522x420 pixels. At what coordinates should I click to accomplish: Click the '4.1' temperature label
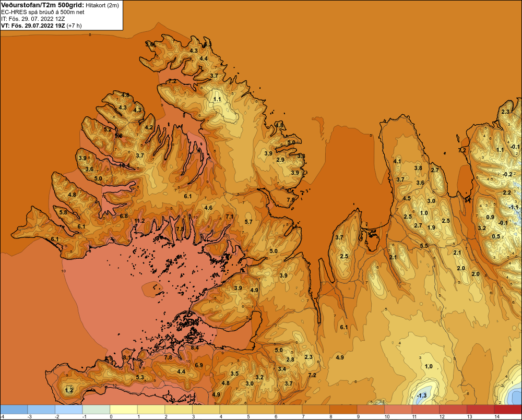click(397, 161)
